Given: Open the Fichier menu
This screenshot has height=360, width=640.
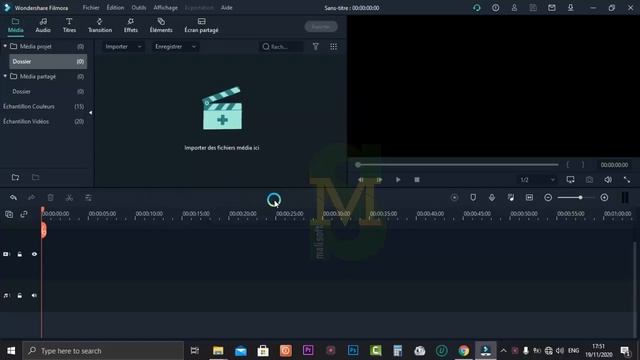Looking at the screenshot, I should click(x=91, y=8).
